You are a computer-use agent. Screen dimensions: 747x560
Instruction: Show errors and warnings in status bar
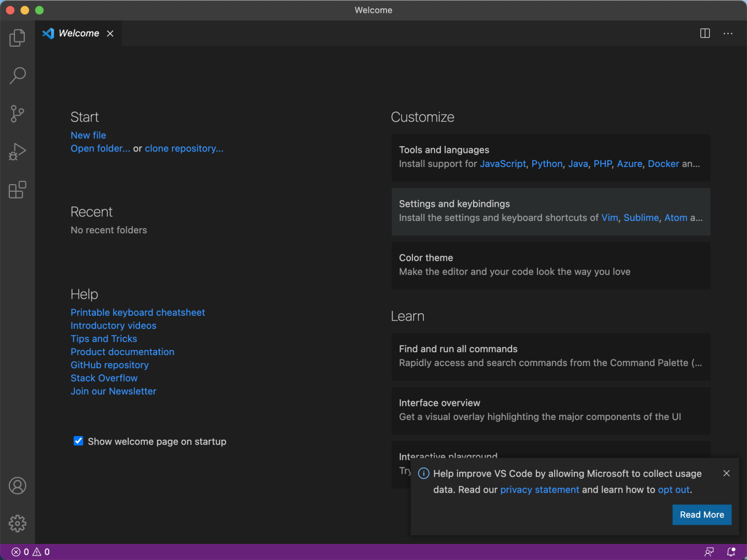point(31,552)
